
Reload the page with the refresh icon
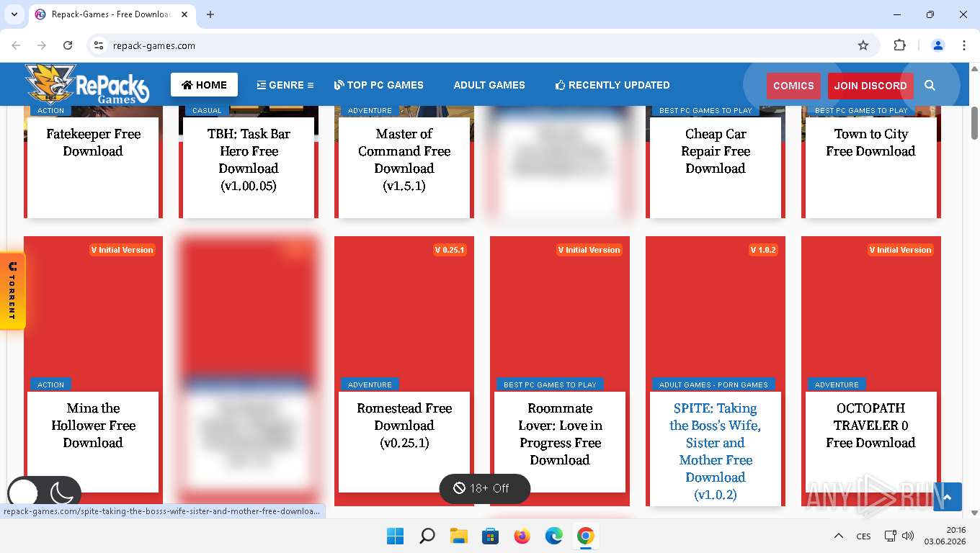pyautogui.click(x=68, y=45)
